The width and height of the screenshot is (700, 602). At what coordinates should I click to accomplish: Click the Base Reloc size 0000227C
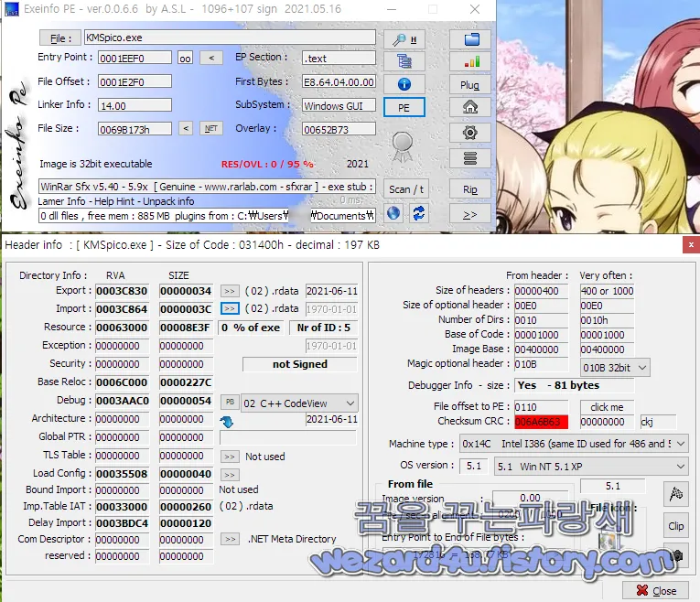click(186, 382)
